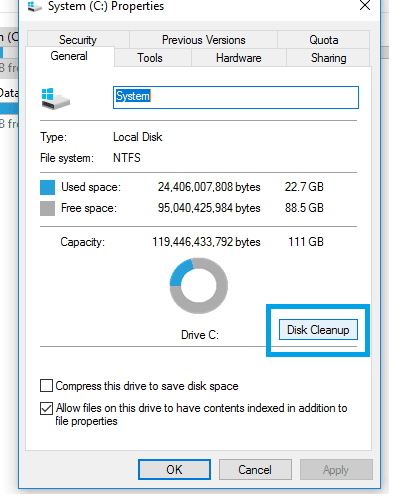Select the Quota tab
The width and height of the screenshot is (404, 500).
(324, 40)
